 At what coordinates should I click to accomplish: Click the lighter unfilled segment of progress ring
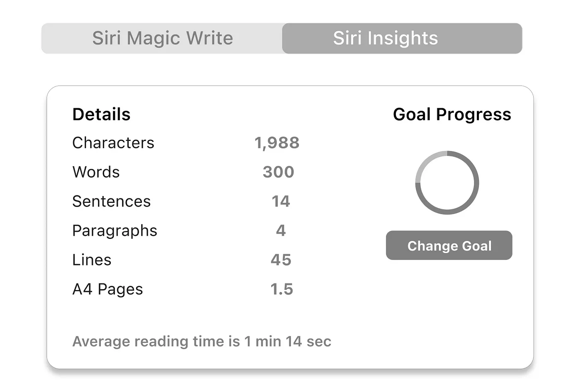pyautogui.click(x=425, y=161)
